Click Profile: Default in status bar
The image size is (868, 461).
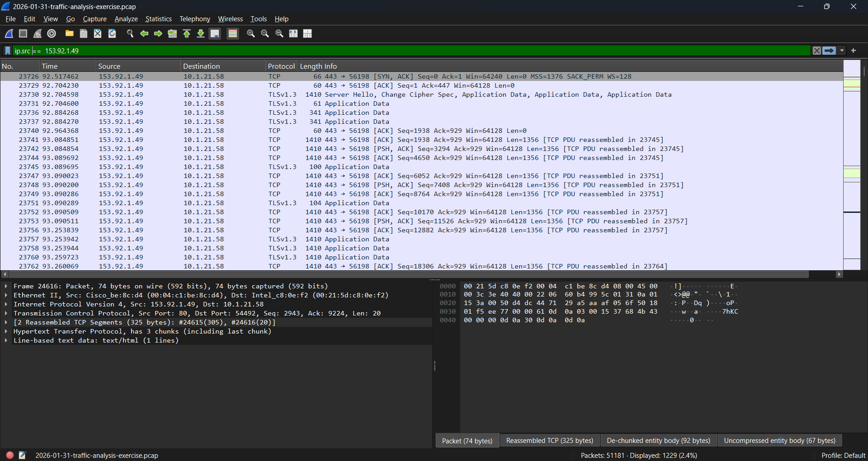843,455
